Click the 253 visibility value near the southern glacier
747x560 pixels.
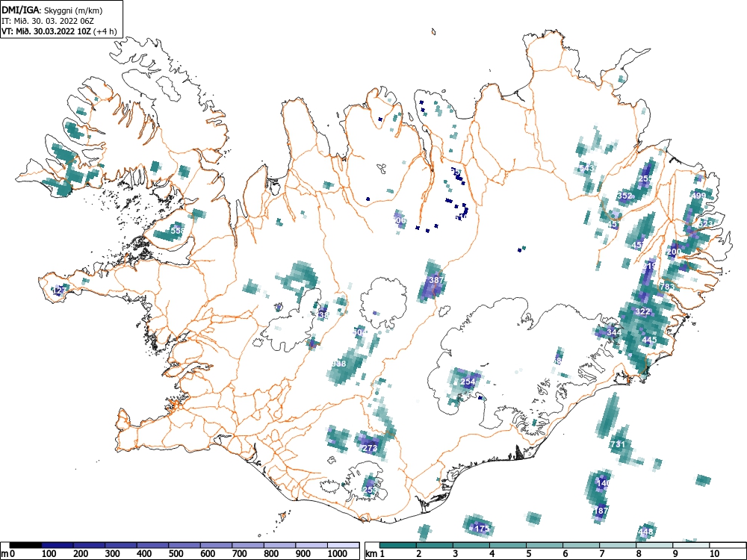[x=370, y=490]
